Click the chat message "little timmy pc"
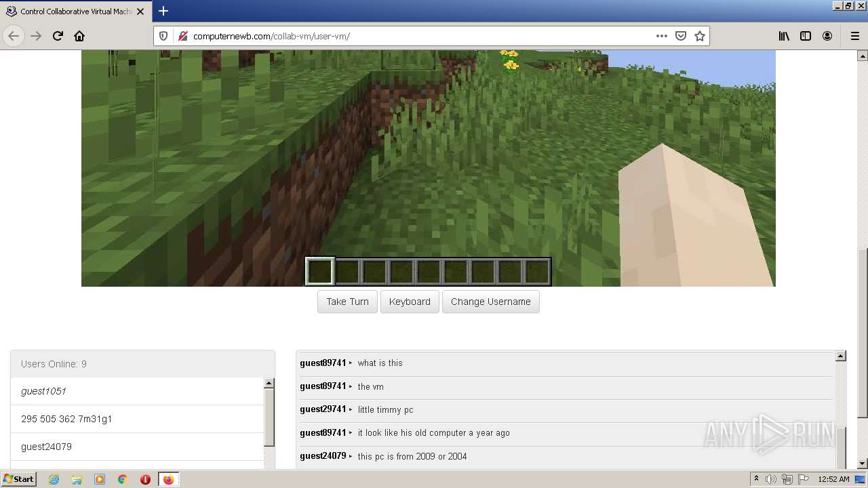 [386, 409]
